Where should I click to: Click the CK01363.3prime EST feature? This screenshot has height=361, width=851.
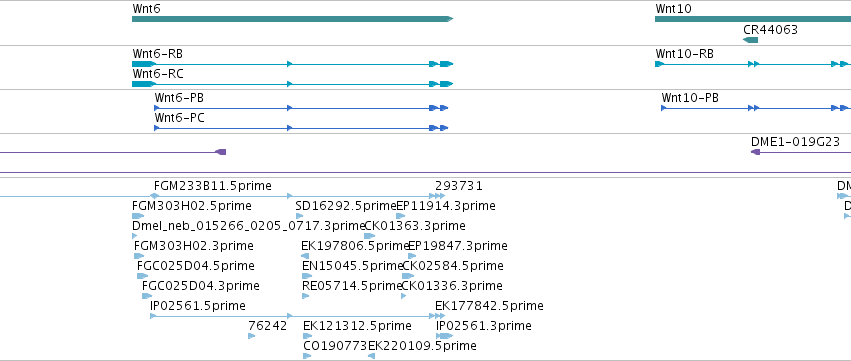[x=369, y=236]
